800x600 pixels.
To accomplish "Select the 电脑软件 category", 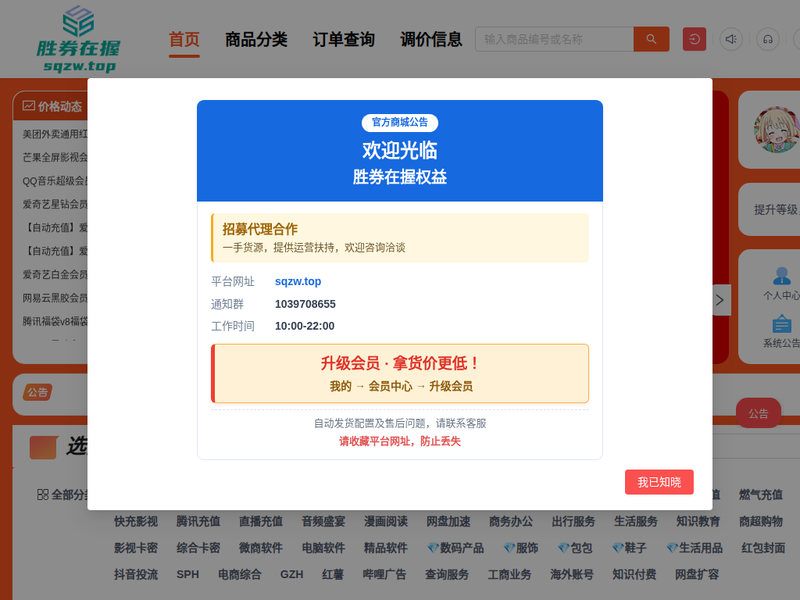I will point(323,548).
